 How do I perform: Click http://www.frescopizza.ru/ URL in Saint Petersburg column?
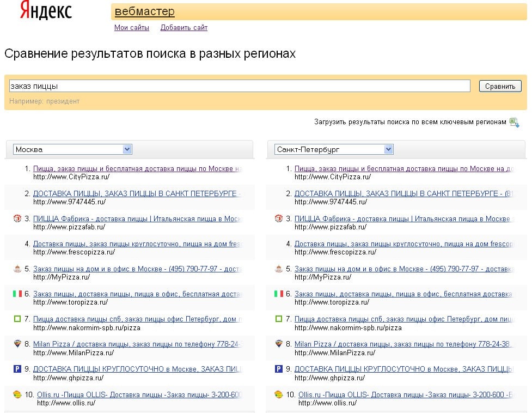pyautogui.click(x=335, y=252)
